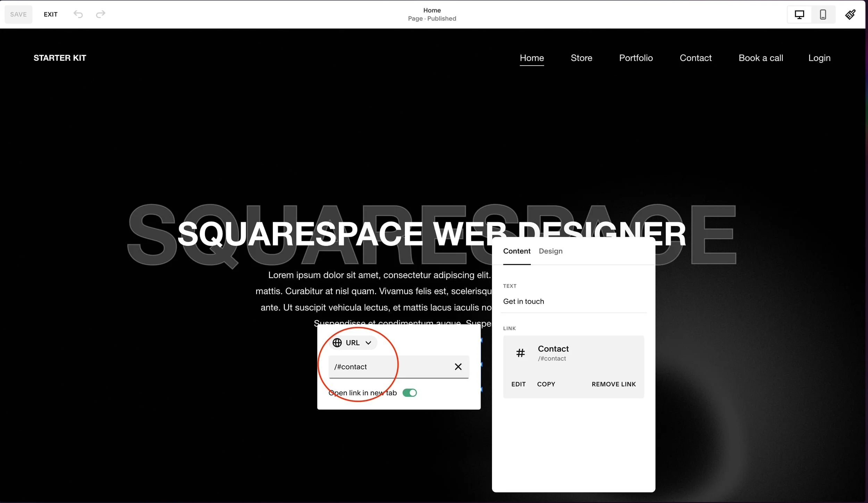Click REMOVE LINK button
Screen dimensions: 868x503
pos(614,384)
